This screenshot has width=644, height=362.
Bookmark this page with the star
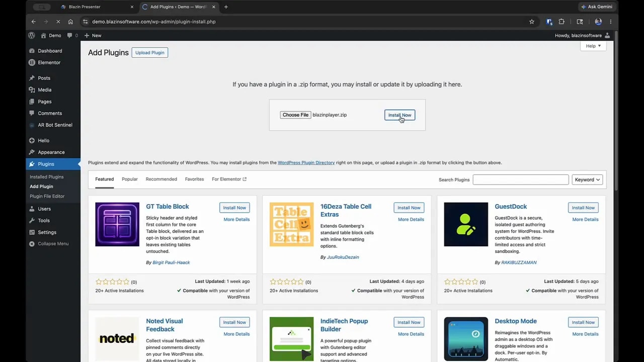tap(532, 22)
